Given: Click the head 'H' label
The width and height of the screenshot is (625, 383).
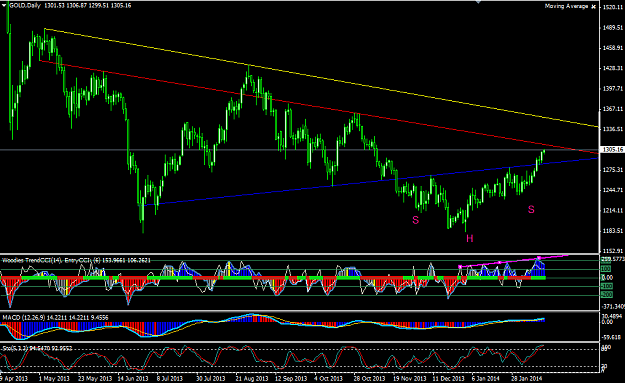Looking at the screenshot, I should [470, 239].
